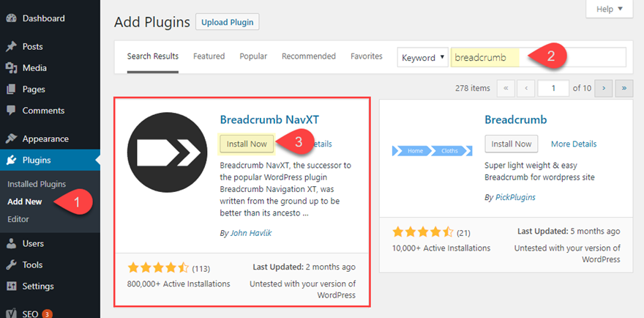Click the Appearance paintbrush icon
Viewport: 644px width, 318px height.
pyautogui.click(x=11, y=138)
